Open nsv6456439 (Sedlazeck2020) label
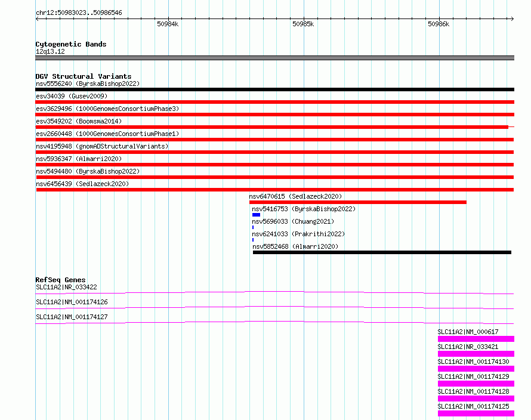The height and width of the screenshot is (420, 531). coord(82,184)
